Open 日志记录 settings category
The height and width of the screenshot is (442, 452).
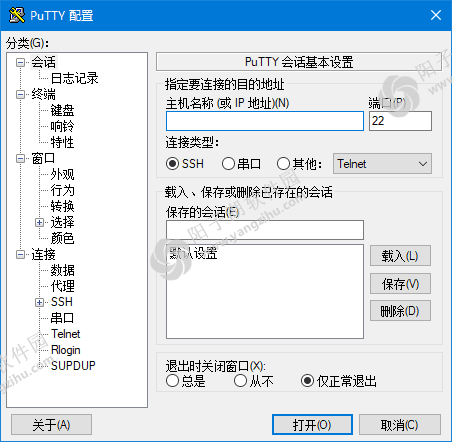[x=75, y=78]
